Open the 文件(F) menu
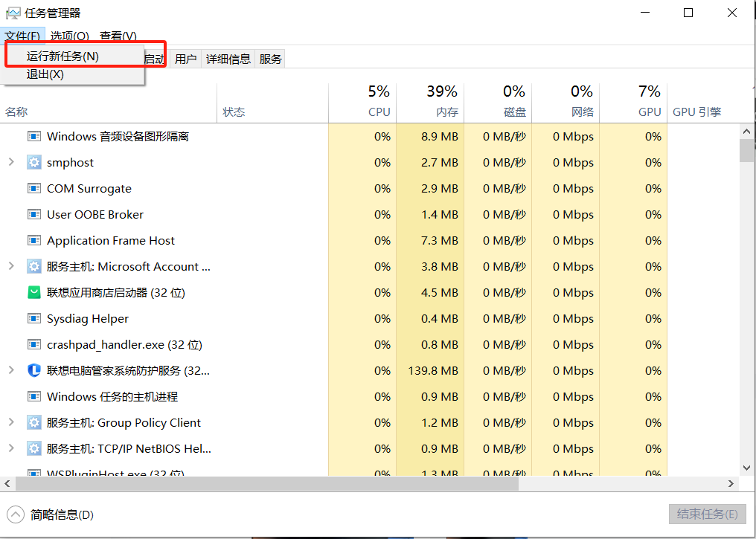The height and width of the screenshot is (539, 756). point(22,36)
